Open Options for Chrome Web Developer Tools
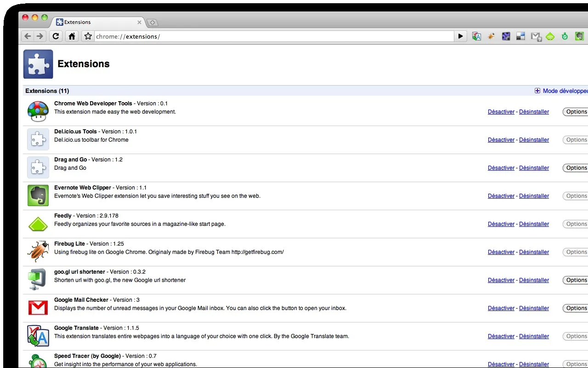Image resolution: width=588 pixels, height=368 pixels. coord(576,112)
